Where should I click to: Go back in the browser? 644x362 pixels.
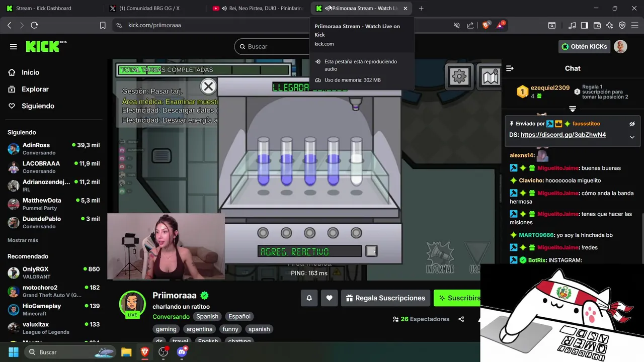pyautogui.click(x=9, y=25)
